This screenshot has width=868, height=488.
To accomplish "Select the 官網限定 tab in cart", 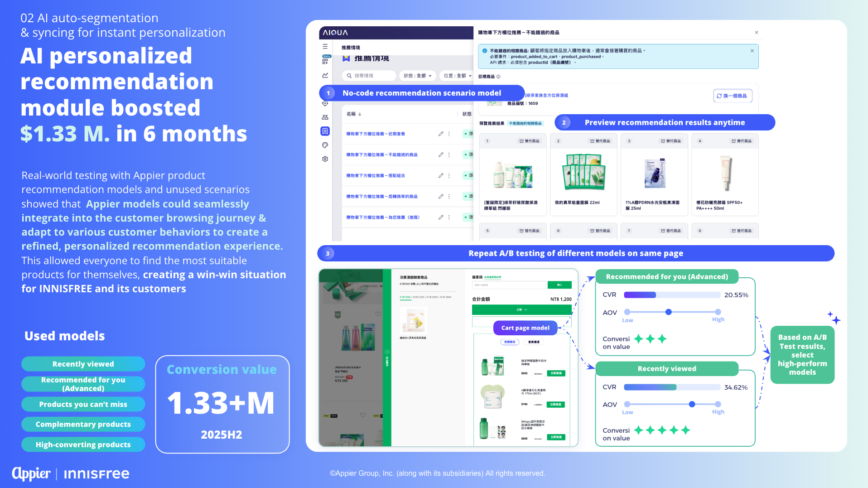I will pyautogui.click(x=510, y=342).
